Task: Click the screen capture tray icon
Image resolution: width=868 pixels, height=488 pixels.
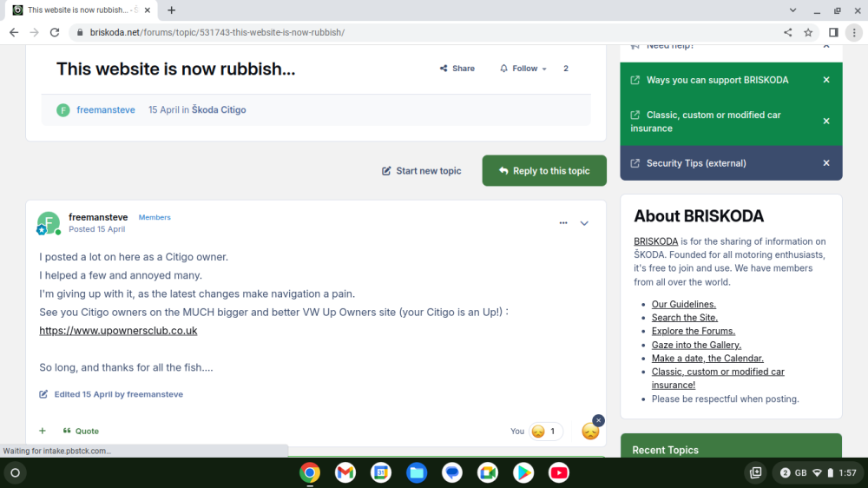Action: [x=756, y=472]
